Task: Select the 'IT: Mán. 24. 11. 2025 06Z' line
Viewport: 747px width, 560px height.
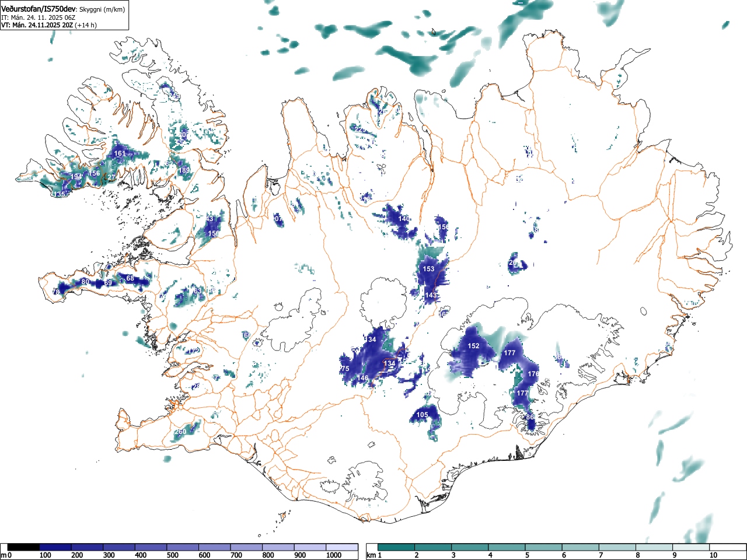Action: click(38, 17)
